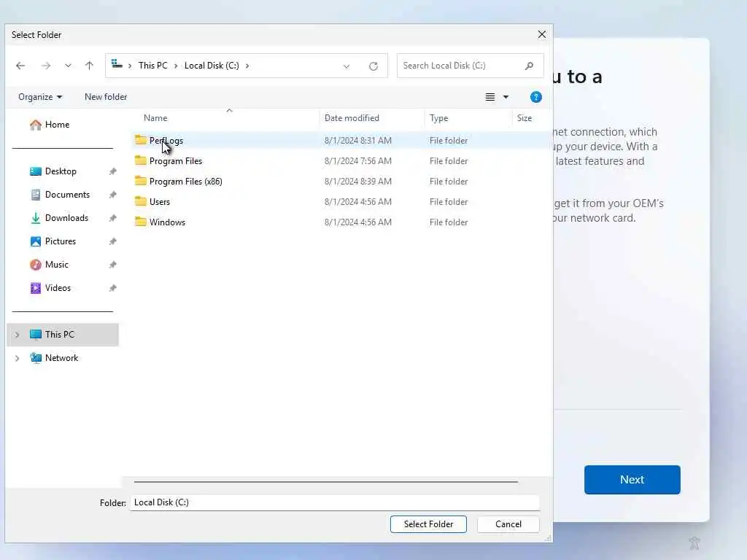
Task: Click the drive icon in address bar
Action: tap(117, 64)
